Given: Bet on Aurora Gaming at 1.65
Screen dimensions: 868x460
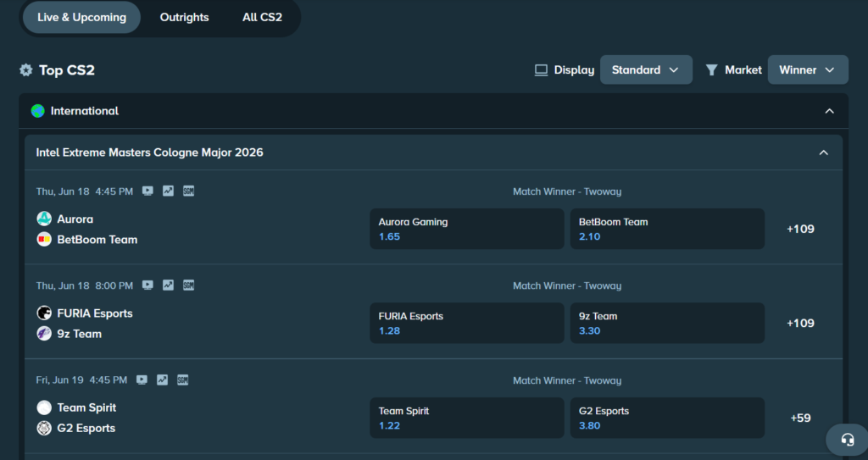Looking at the screenshot, I should tap(467, 229).
